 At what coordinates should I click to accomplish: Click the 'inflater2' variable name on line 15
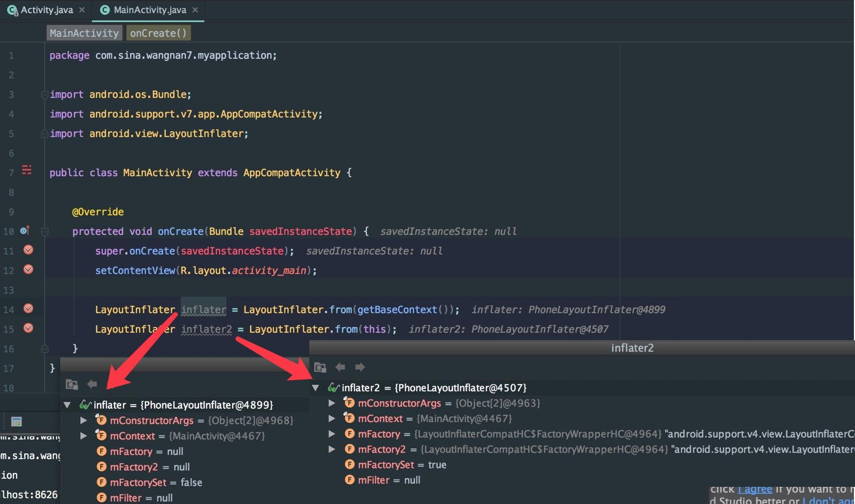(207, 330)
